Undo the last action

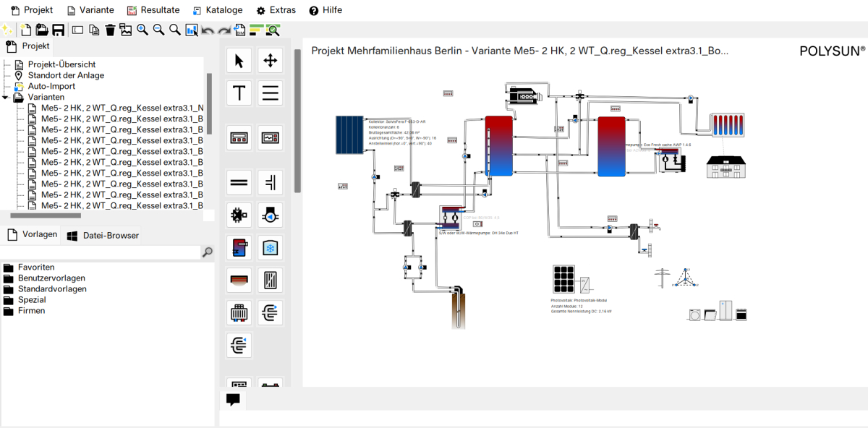[x=208, y=30]
